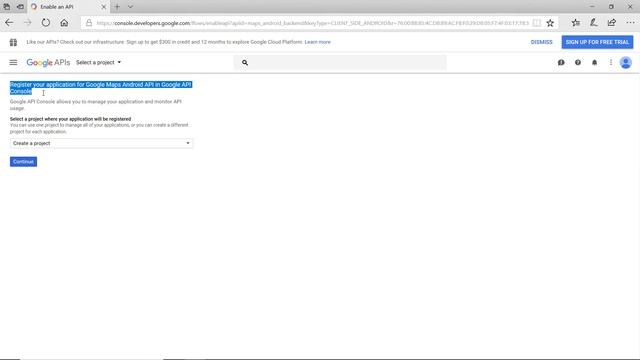Open the Create a project dropdown

pos(101,143)
